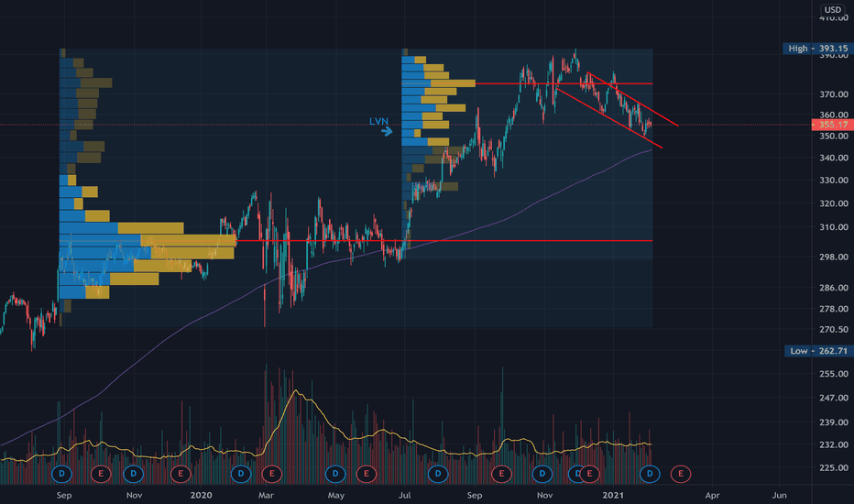The width and height of the screenshot is (854, 504).
Task: Select the blue LVN arrow annotation
Action: (387, 131)
